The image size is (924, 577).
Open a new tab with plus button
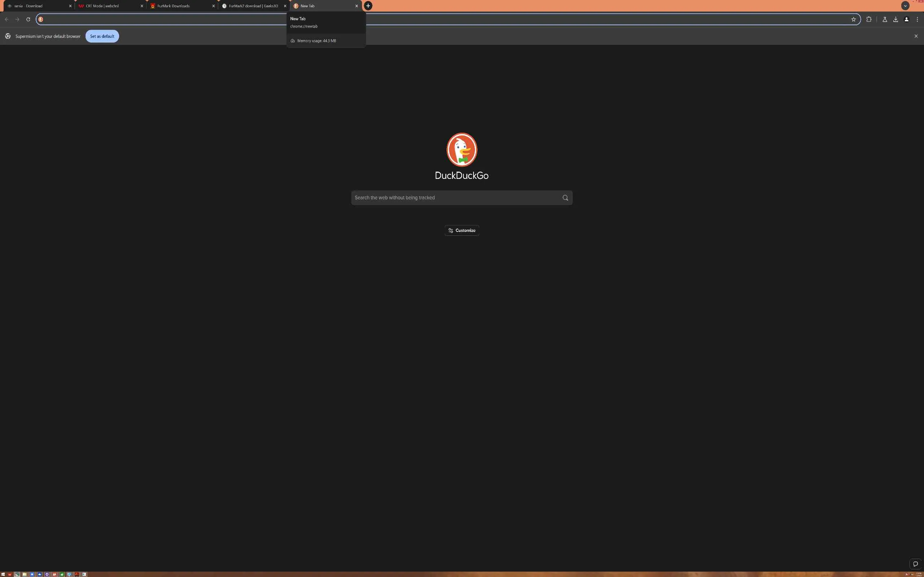coord(368,6)
